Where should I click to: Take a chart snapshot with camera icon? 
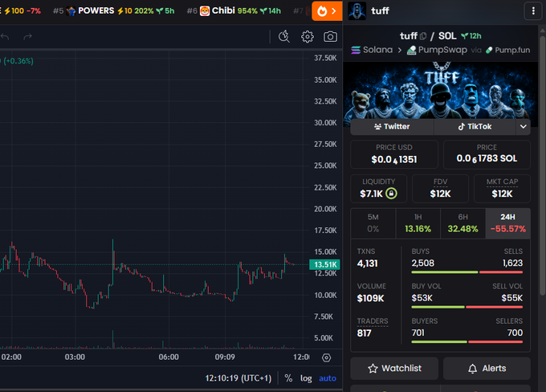point(330,37)
